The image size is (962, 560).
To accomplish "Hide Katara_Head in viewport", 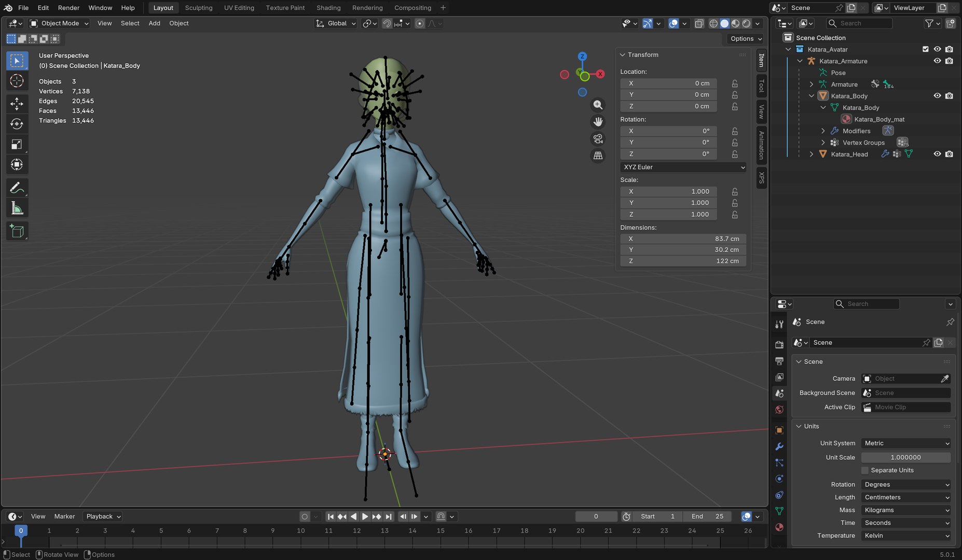I will coord(937,154).
